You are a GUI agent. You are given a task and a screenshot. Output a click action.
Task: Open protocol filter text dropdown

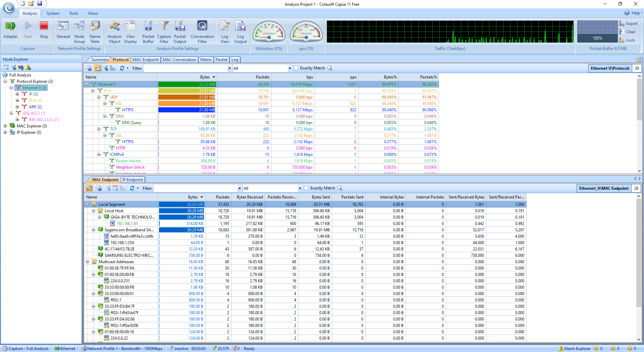[229, 68]
